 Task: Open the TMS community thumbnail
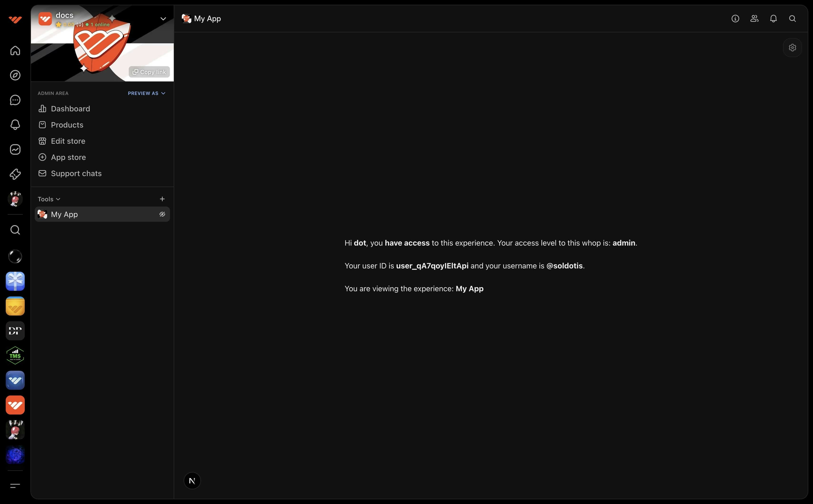tap(15, 355)
